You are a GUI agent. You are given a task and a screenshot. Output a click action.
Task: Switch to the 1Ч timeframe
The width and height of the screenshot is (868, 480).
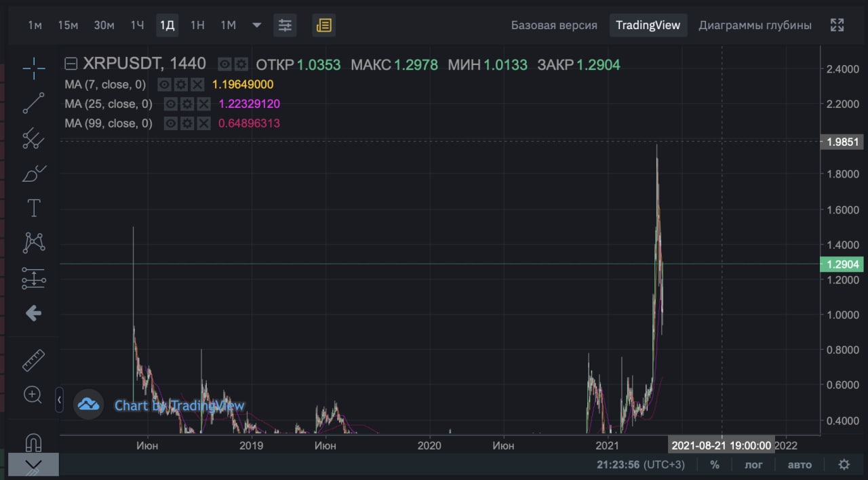pyautogui.click(x=138, y=25)
